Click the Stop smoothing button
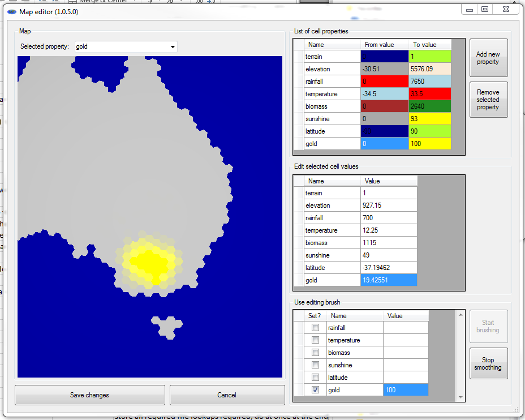525x420 pixels. coord(488,363)
